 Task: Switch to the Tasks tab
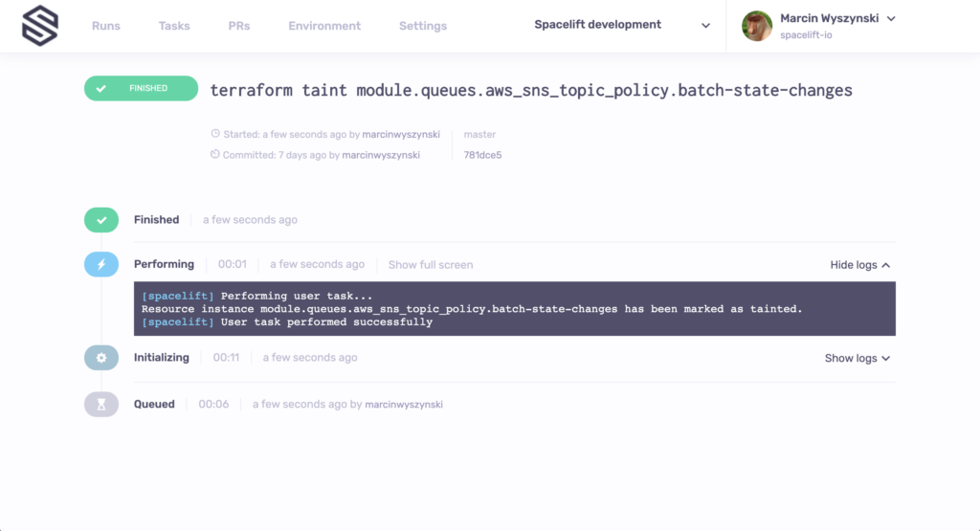[x=174, y=26]
